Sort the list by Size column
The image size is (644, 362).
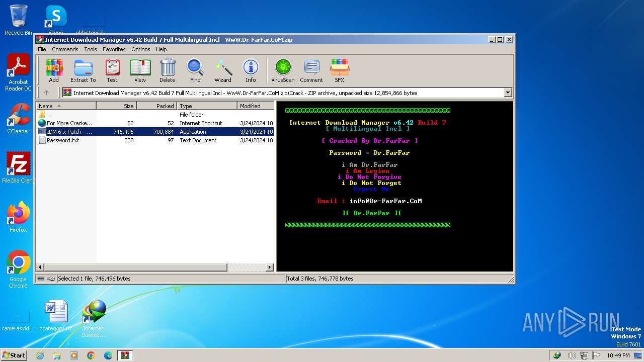(116, 106)
